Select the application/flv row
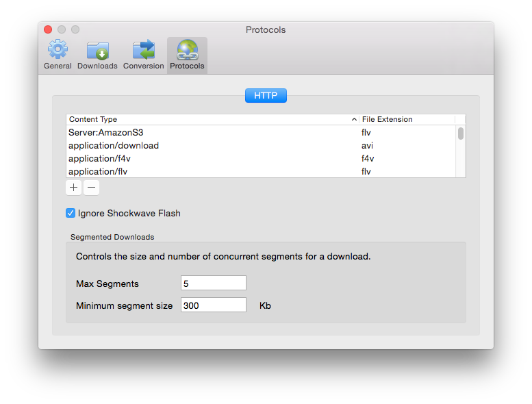 [x=261, y=171]
